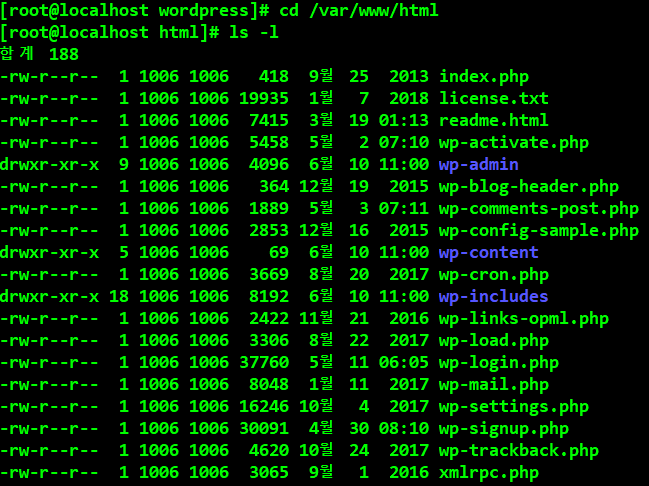Screen dimensions: 649x486
Task: Click the prompt '[root@localhost html]#'
Action: (110, 32)
